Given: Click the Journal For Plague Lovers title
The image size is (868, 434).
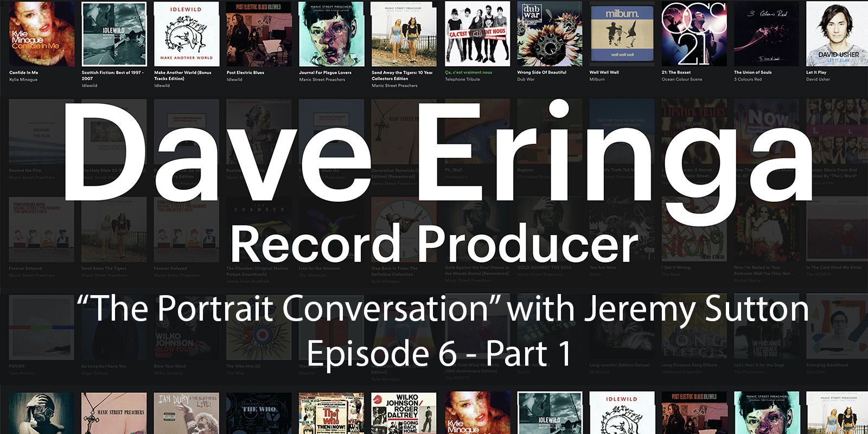Looking at the screenshot, I should 325,72.
